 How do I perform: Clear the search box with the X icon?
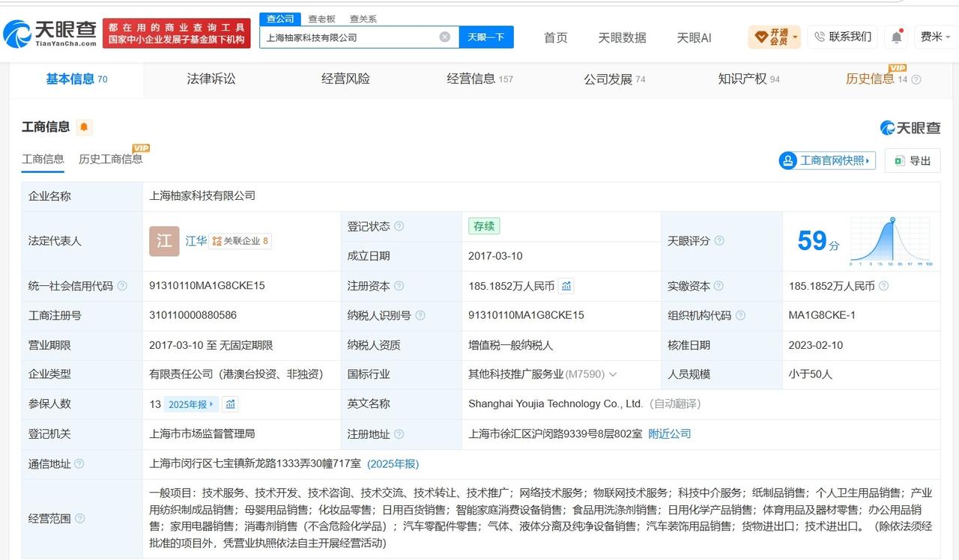[x=445, y=37]
